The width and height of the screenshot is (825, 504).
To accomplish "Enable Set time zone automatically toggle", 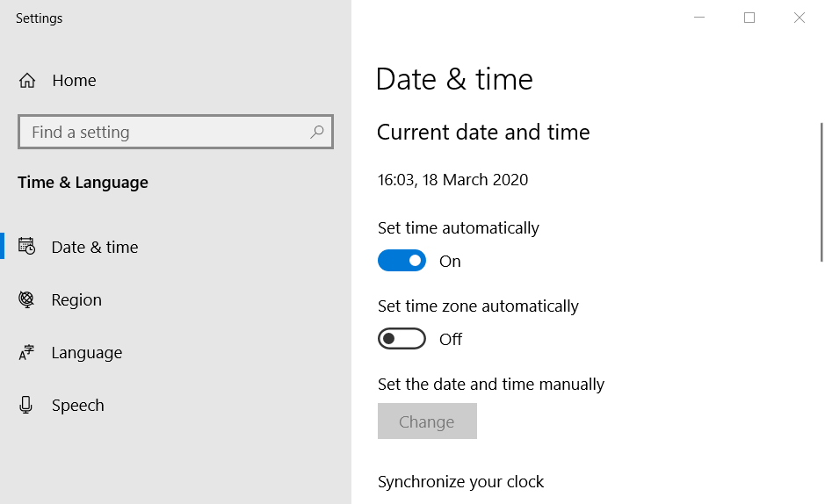I will 402,339.
